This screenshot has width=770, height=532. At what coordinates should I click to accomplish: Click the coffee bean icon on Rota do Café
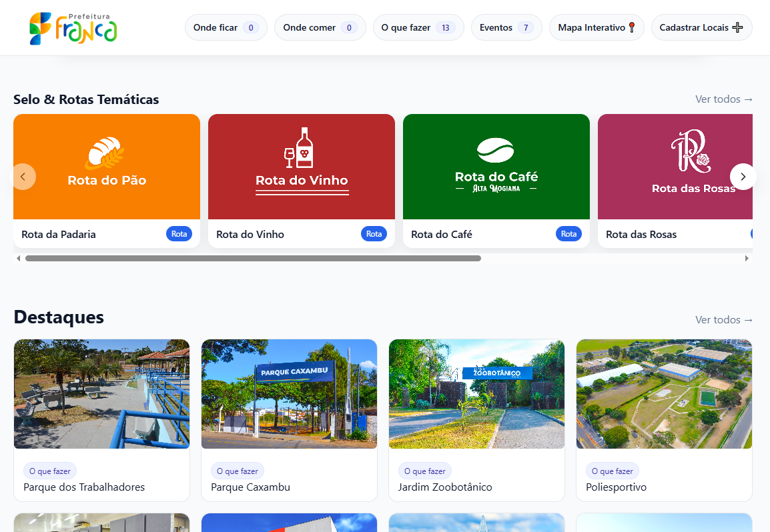click(x=495, y=151)
